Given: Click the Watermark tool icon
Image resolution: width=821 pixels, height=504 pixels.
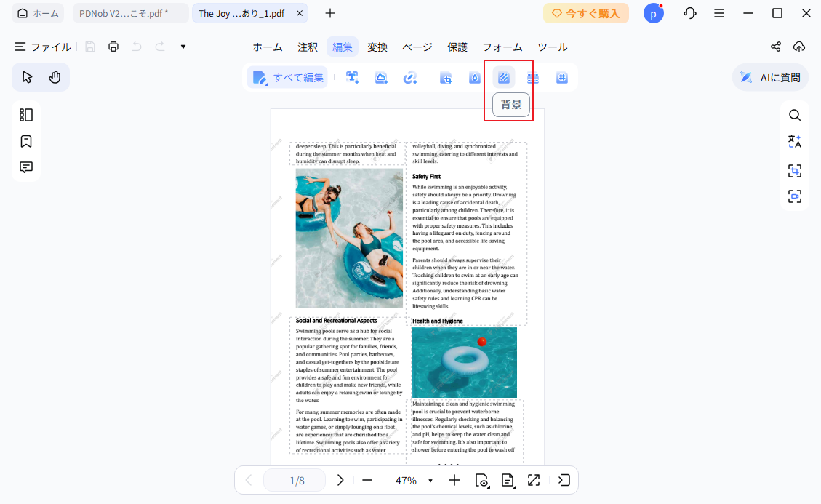Looking at the screenshot, I should [474, 78].
